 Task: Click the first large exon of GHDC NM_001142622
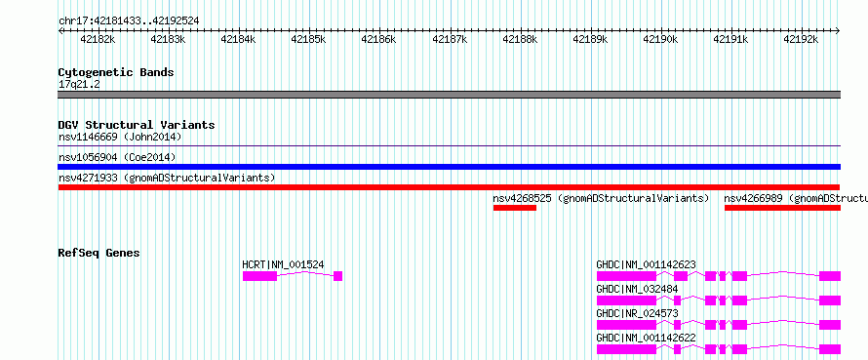627,349
